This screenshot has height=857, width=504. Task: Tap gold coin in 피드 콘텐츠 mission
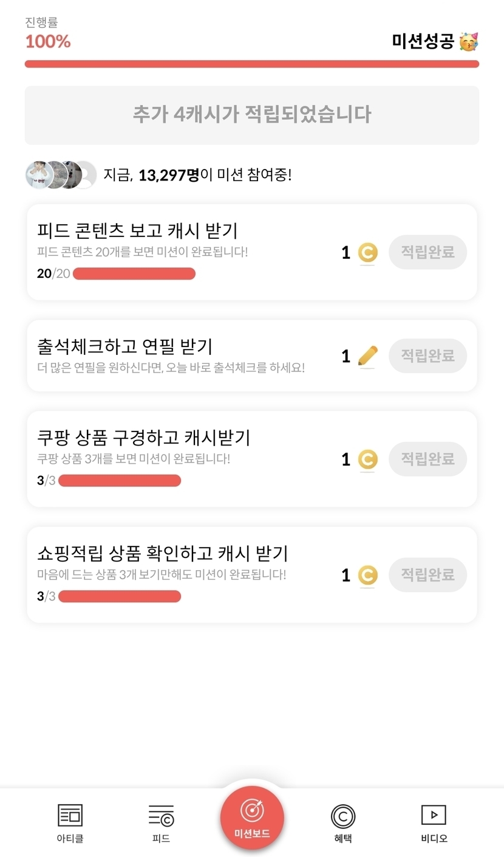pyautogui.click(x=367, y=252)
